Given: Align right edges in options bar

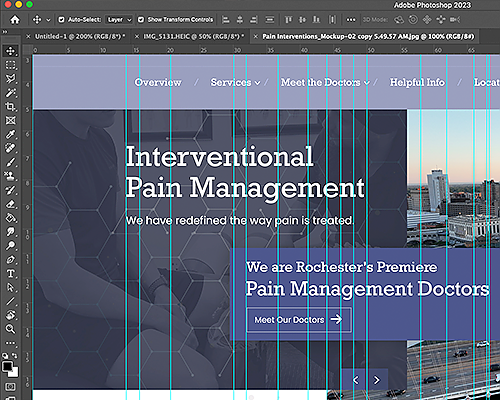Looking at the screenshot, I should click(x=254, y=20).
